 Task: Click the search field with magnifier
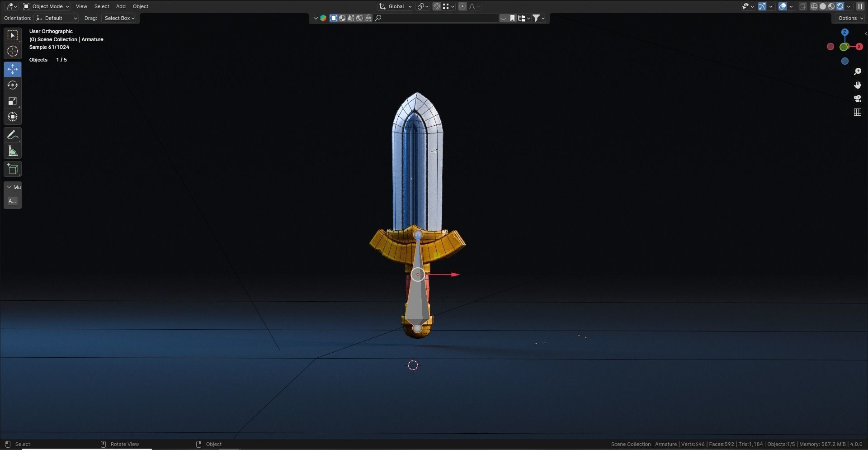[436, 18]
